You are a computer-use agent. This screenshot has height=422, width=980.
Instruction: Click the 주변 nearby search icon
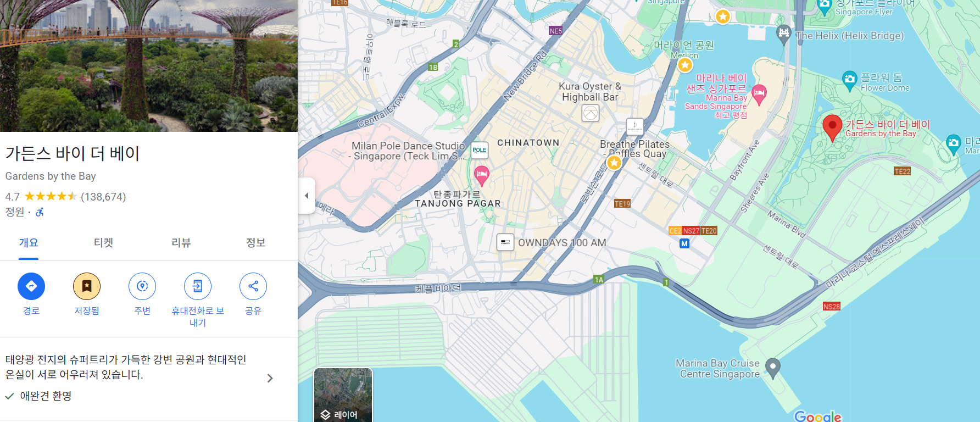(x=142, y=286)
